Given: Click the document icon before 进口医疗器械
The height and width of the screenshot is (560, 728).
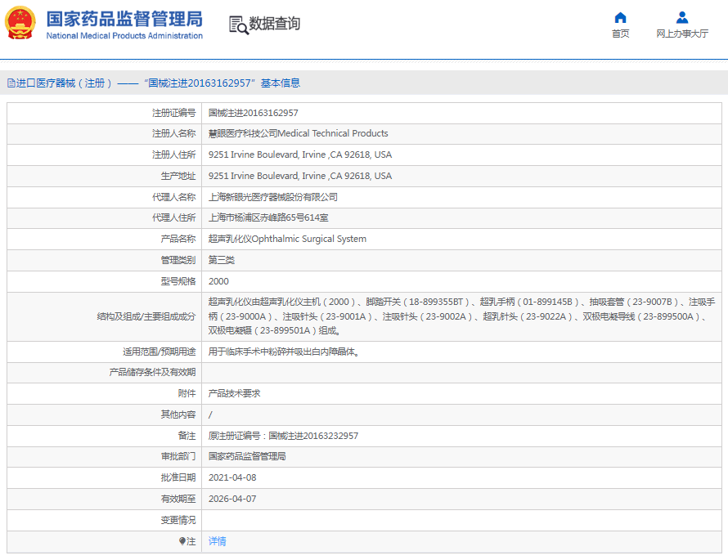Looking at the screenshot, I should pyautogui.click(x=11, y=83).
